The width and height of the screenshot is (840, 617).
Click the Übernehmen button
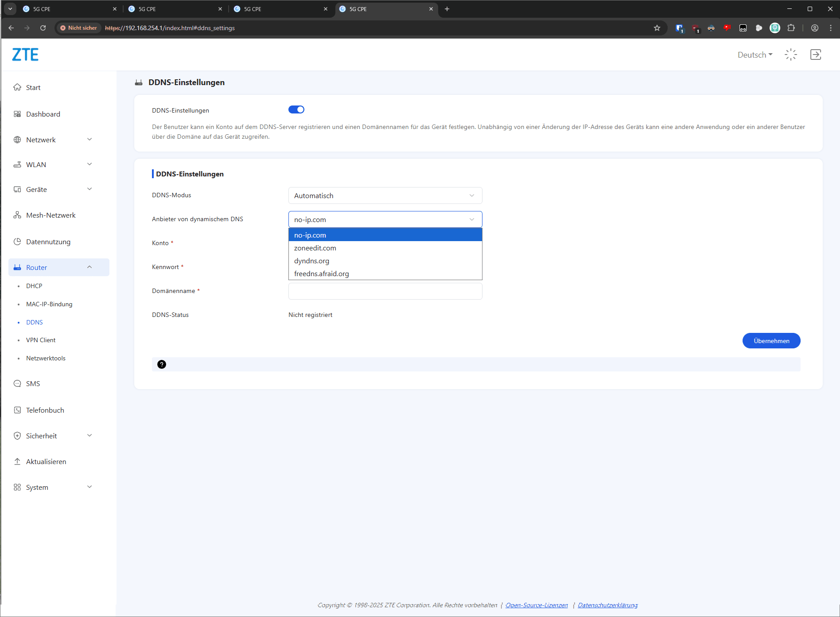tap(771, 341)
